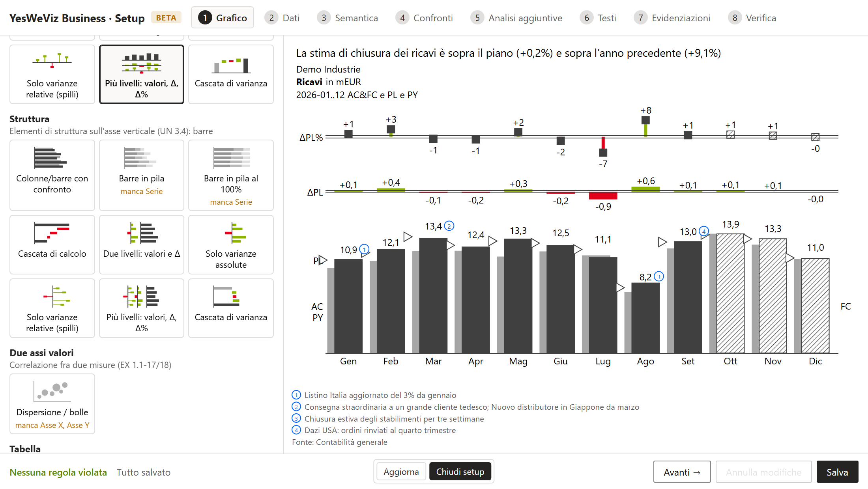Click Avanti → button
Viewport: 868px width, 489px height.
[682, 472]
